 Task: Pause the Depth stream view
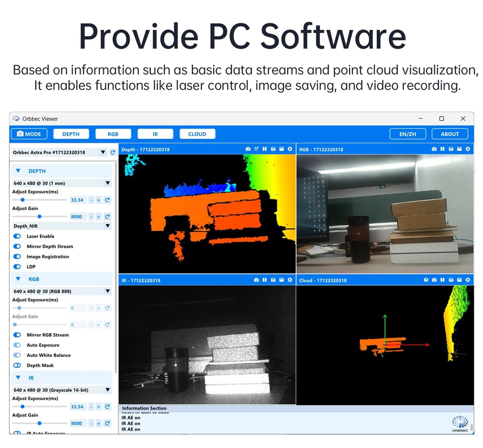point(265,149)
